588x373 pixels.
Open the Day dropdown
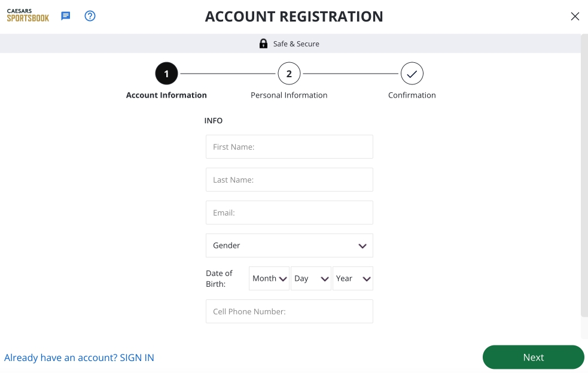point(310,278)
